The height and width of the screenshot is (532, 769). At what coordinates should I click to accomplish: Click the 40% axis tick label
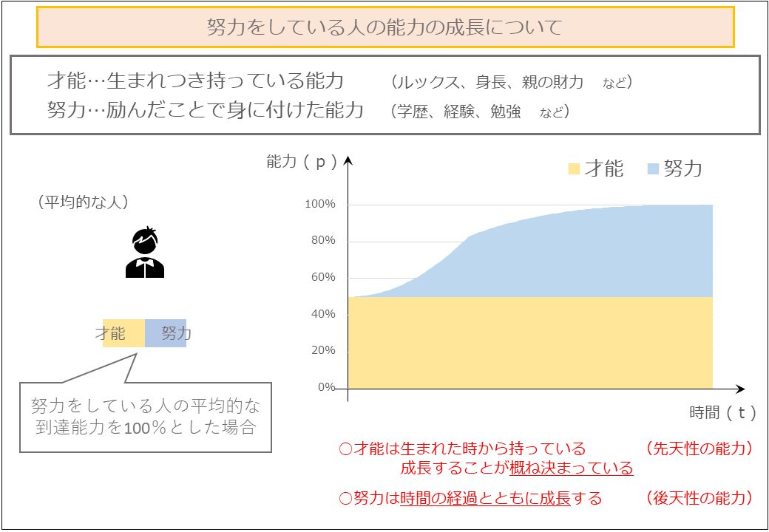(x=322, y=314)
